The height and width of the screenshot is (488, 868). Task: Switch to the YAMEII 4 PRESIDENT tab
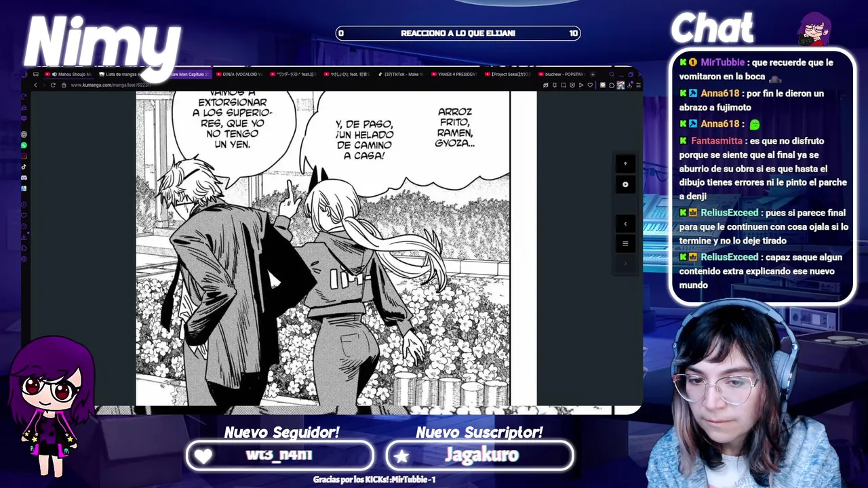coord(454,74)
